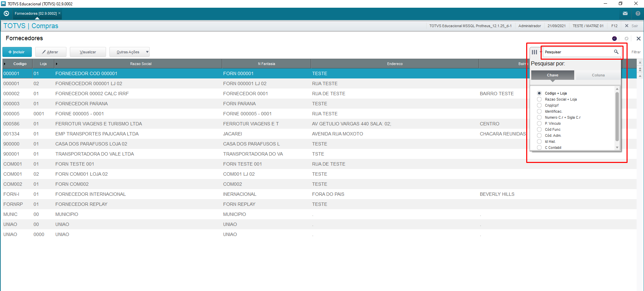The image size is (644, 291).
Task: Select the Cód. Adm. radio option
Action: coord(539,135)
